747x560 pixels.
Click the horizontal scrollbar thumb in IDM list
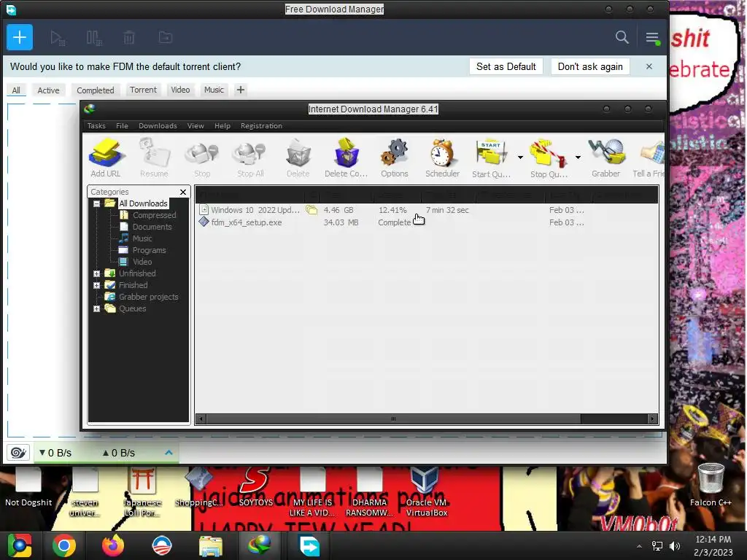coord(393,419)
